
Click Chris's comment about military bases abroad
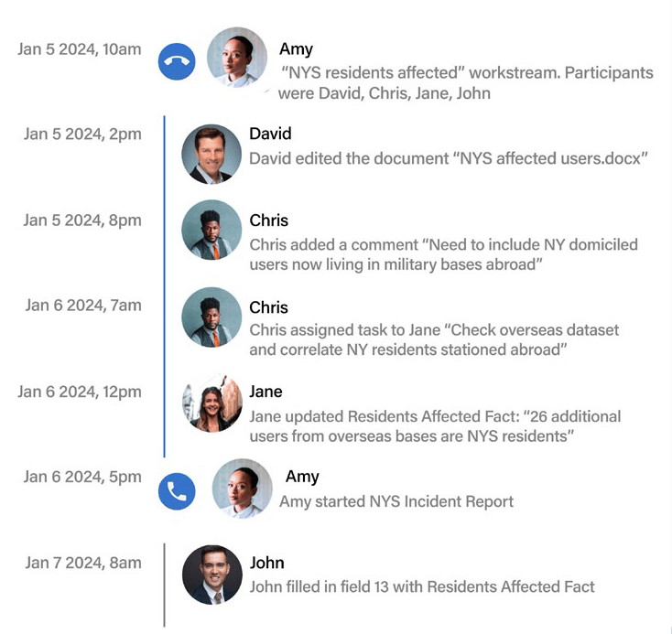(x=443, y=254)
